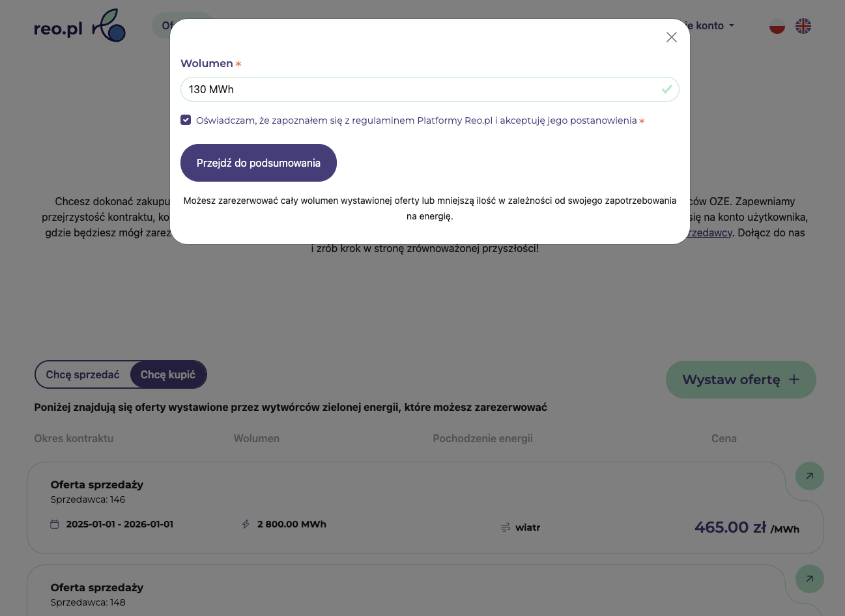This screenshot has height=616, width=845.
Task: Click the Wolumen input field
Action: tap(420, 89)
